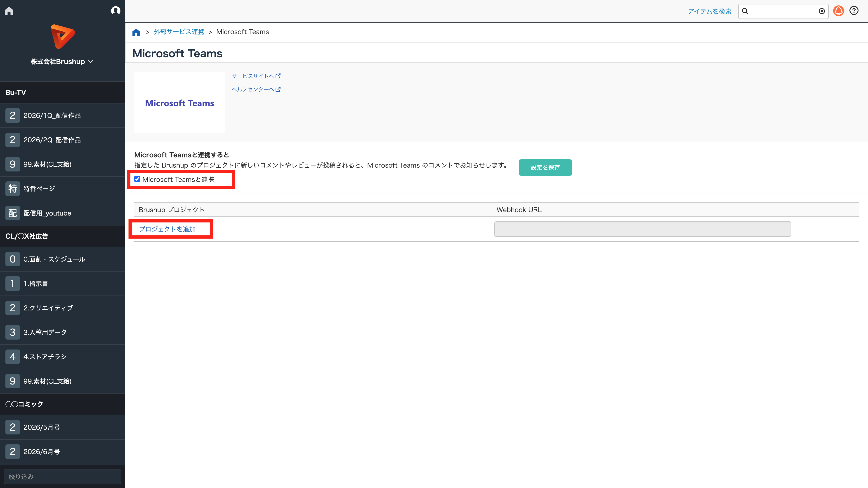Click the アイテムを検索 link
Screen dimensions: 868x488
tap(710, 12)
